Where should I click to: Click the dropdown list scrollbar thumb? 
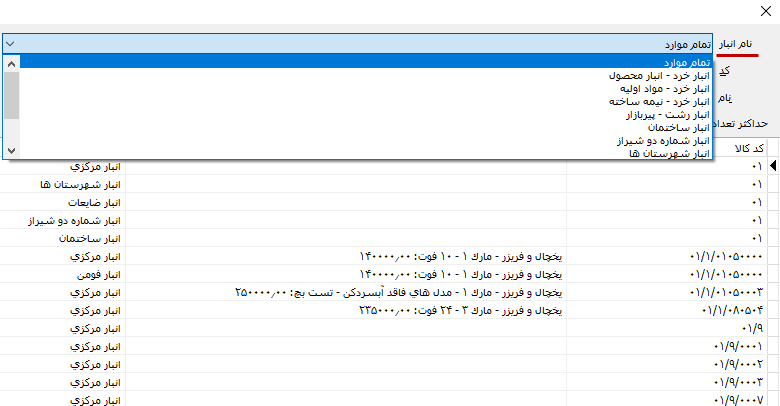11,95
